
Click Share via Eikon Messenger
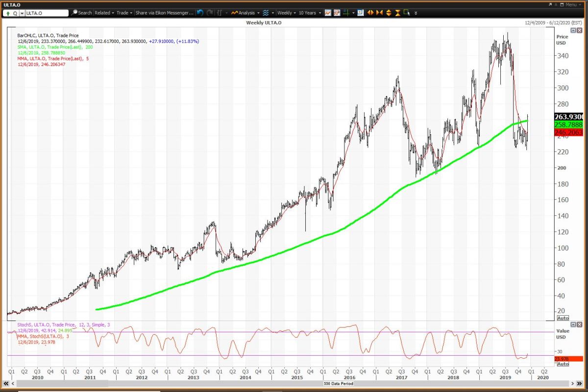(164, 13)
